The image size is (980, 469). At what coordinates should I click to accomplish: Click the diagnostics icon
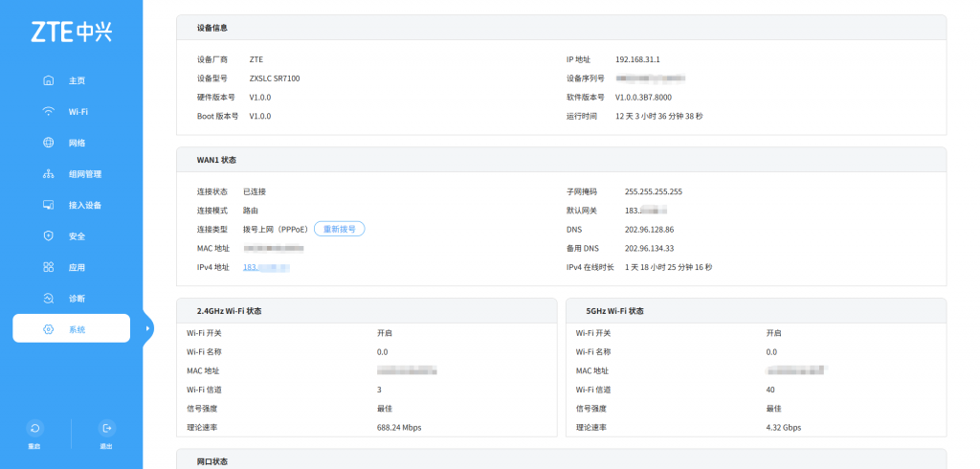[x=49, y=299]
